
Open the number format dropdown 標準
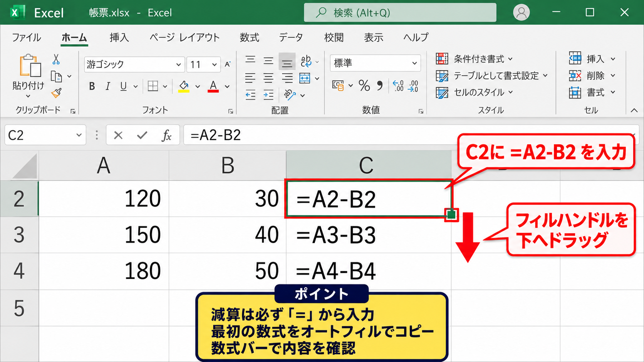coord(414,63)
